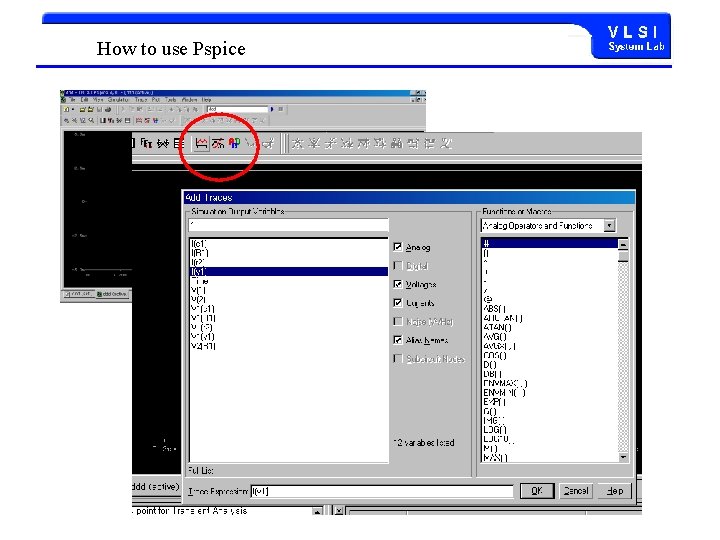Click the Cursor Point icon

[x=380, y=143]
